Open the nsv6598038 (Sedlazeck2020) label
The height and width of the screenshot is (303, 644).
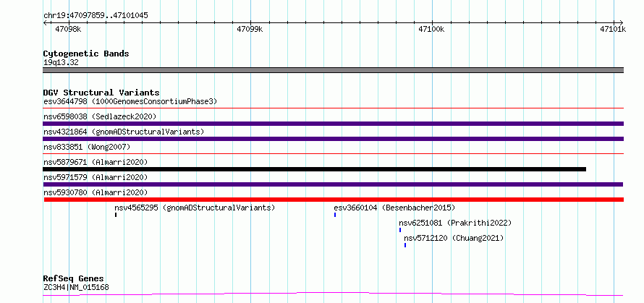(100, 116)
